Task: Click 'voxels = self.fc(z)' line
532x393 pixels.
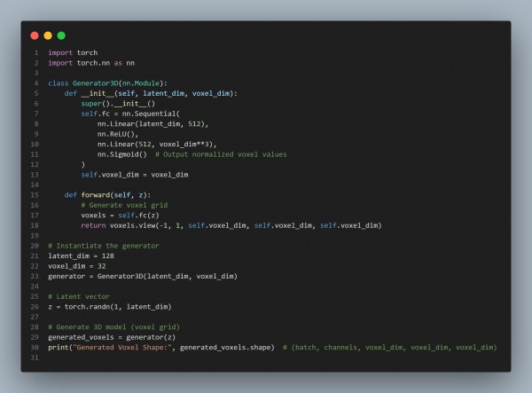Action: point(120,216)
